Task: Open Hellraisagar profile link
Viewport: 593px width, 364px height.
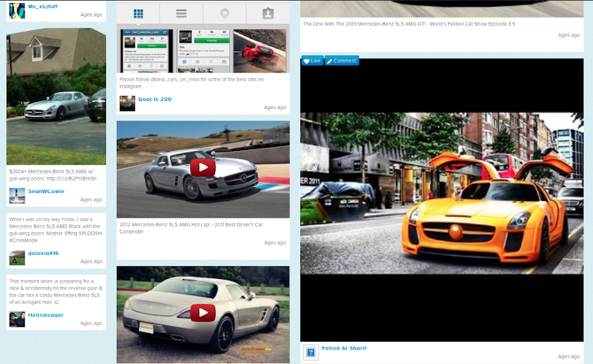Action: [46, 315]
